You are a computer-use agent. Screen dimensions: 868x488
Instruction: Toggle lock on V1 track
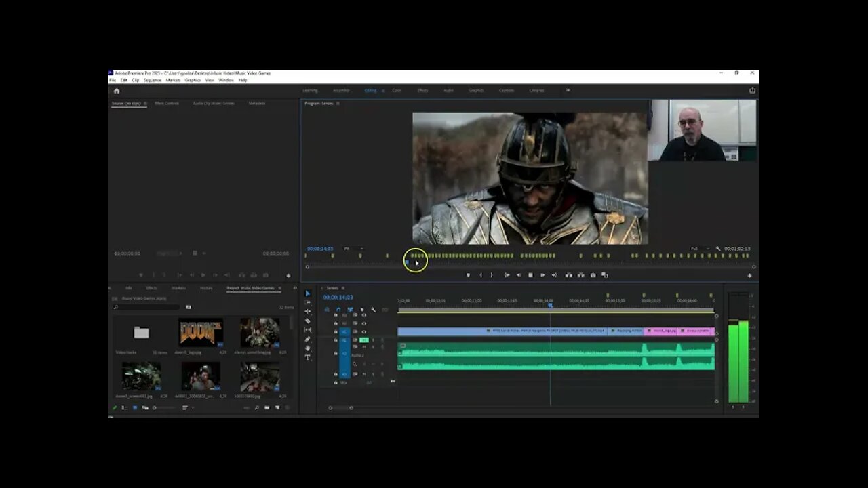336,332
